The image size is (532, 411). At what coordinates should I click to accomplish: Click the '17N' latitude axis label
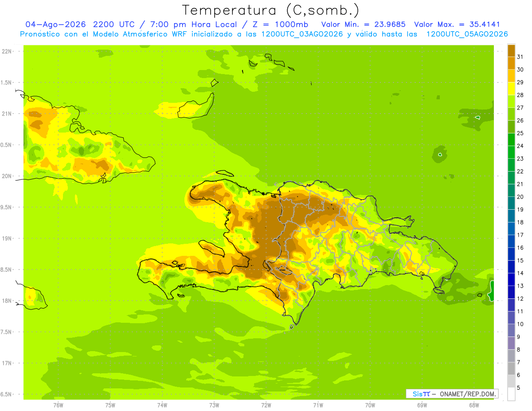point(7,364)
